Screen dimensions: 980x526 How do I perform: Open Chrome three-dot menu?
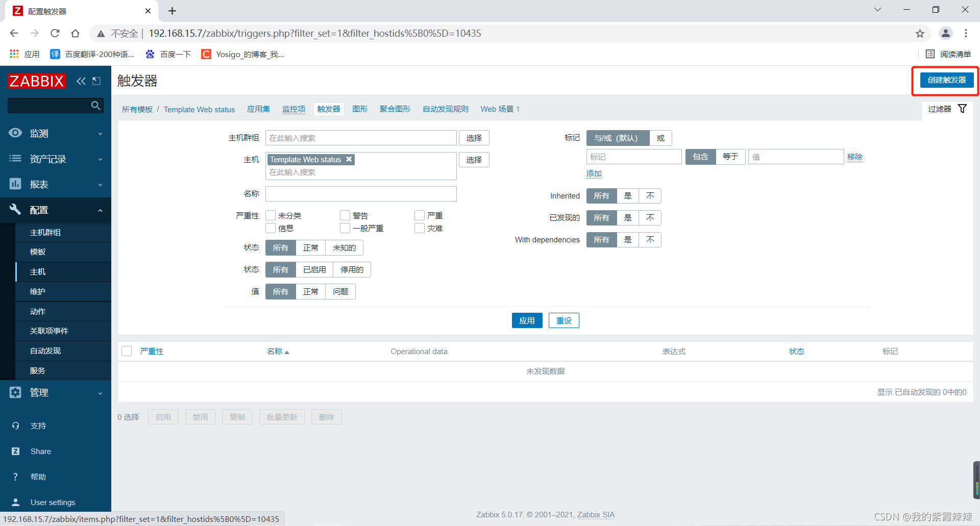[966, 33]
